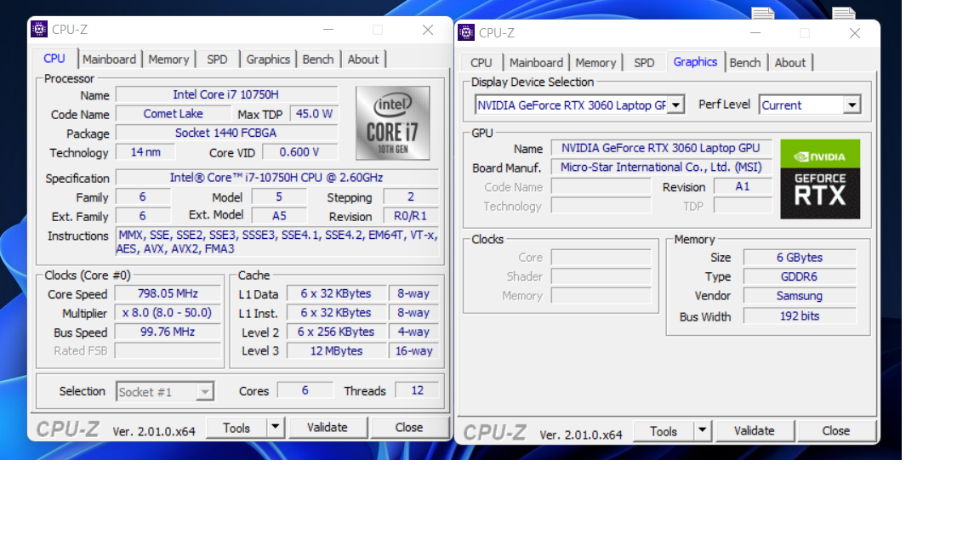Select the Graphics tab in the right CPU-Z window
Image resolution: width=980 pixels, height=551 pixels.
(695, 61)
